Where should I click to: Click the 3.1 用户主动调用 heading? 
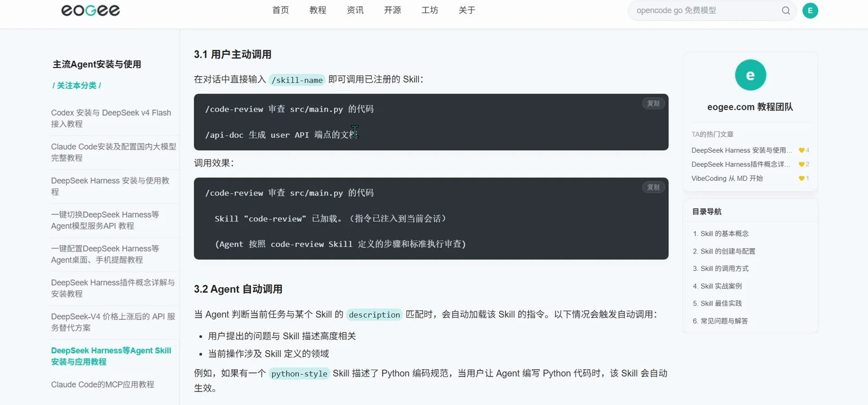tap(233, 54)
